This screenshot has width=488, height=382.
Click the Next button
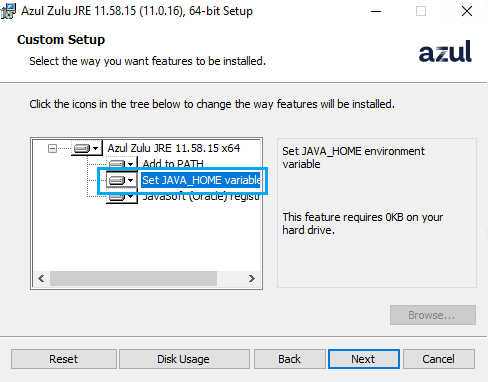click(364, 359)
